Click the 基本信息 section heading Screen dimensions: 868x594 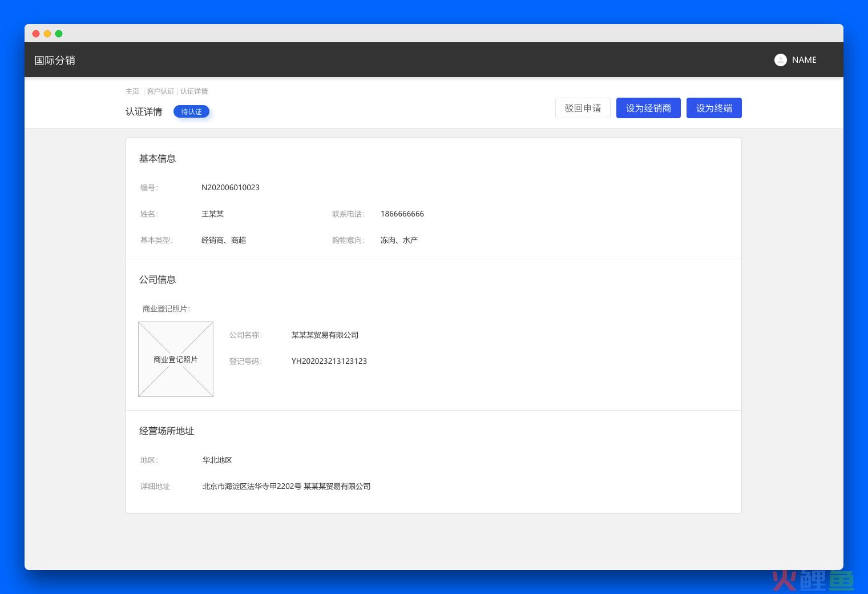coord(158,159)
